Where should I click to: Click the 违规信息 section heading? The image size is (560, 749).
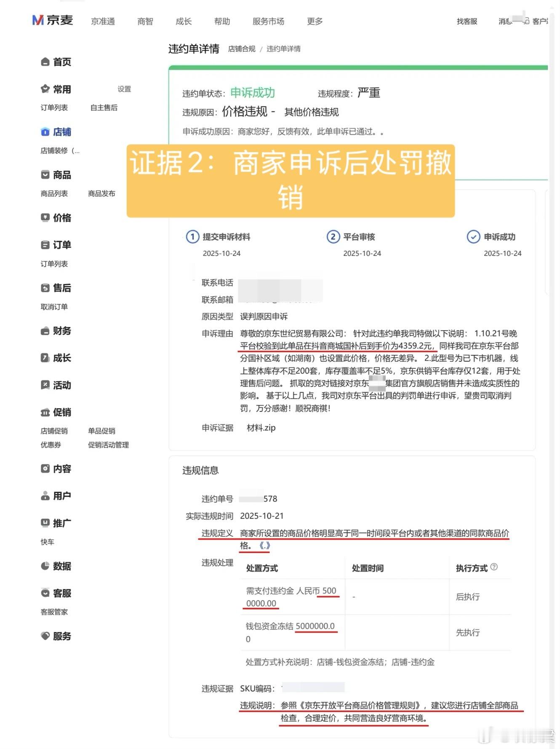point(200,470)
